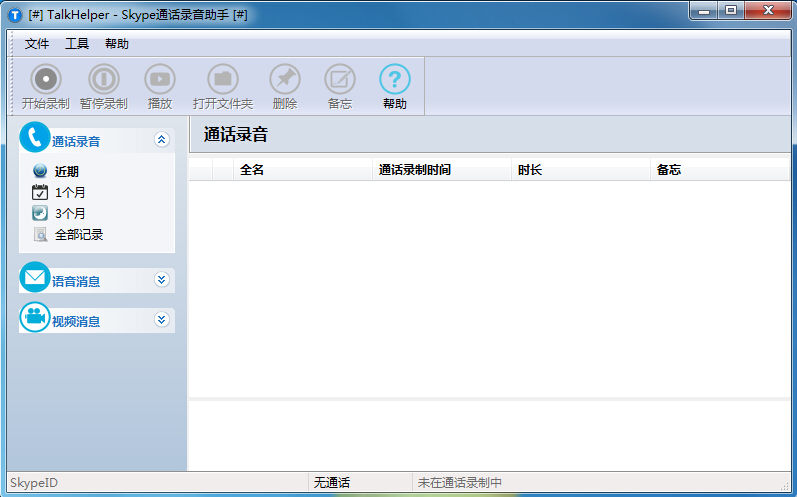
Task: Select 近期 recordings filter
Action: click(x=67, y=172)
